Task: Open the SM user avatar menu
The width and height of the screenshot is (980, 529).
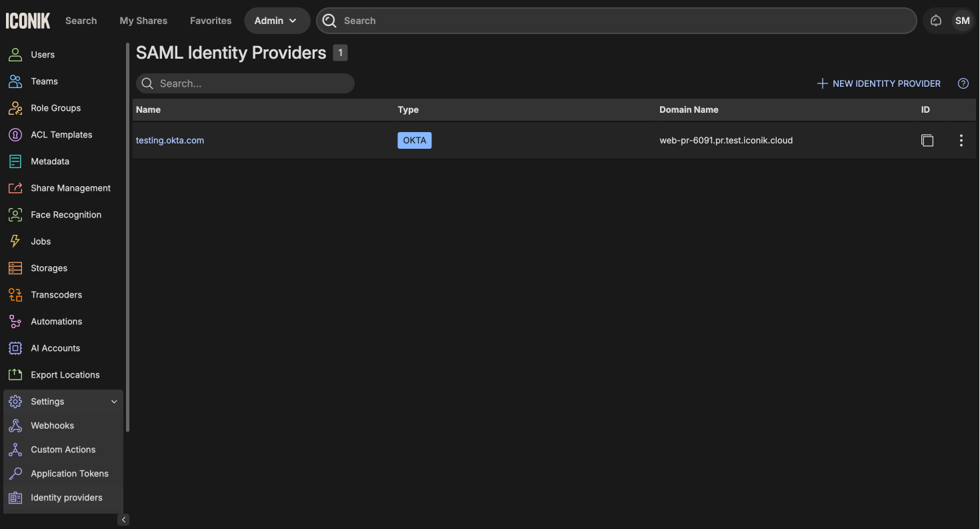Action: click(962, 21)
